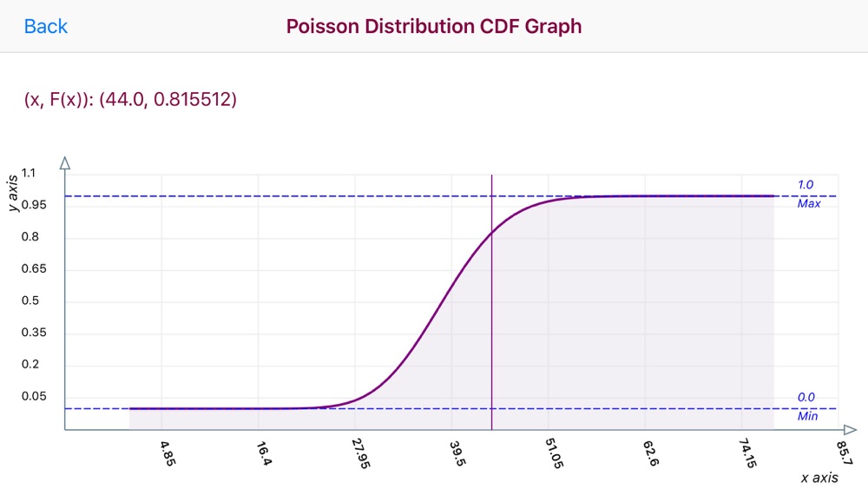This screenshot has width=868, height=489.
Task: Click the y-axis upward arrowhead
Action: coord(65,162)
